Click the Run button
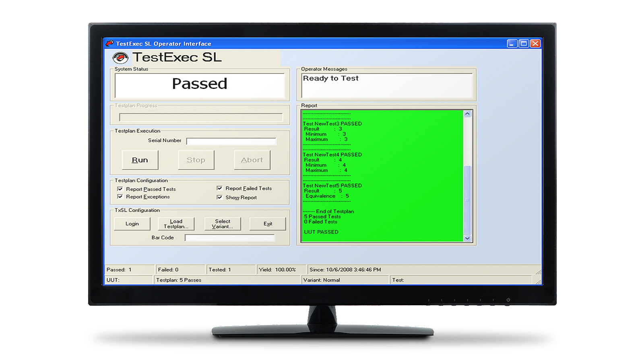 click(140, 160)
